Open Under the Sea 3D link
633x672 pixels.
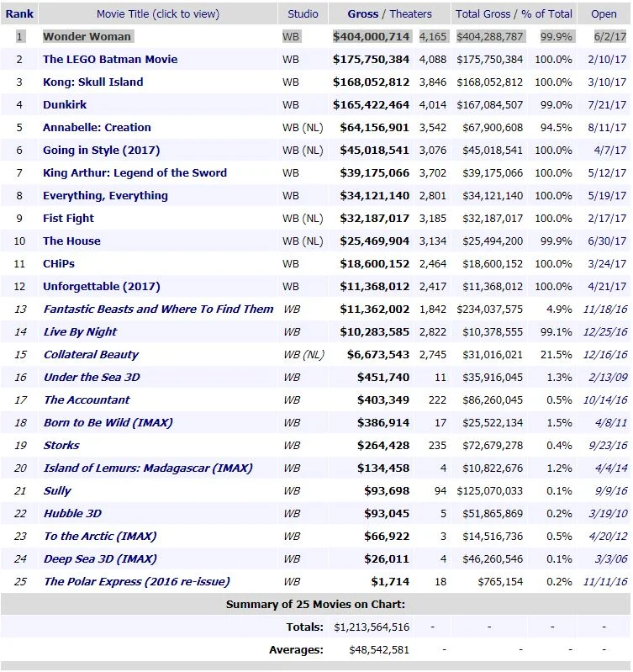point(92,377)
